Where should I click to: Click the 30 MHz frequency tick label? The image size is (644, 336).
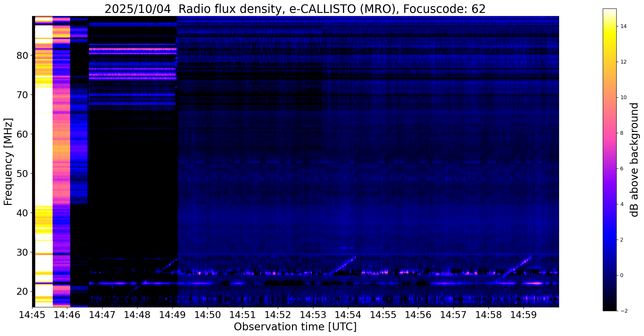pyautogui.click(x=22, y=253)
